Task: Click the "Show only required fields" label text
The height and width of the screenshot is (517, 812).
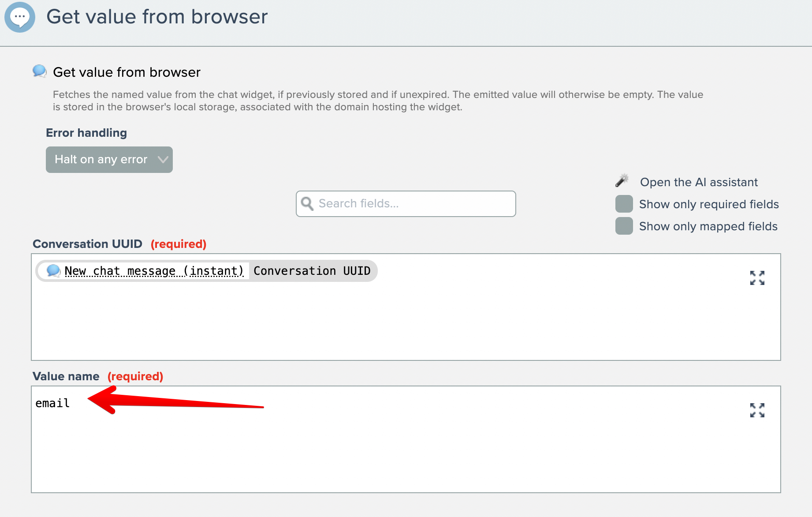Action: pos(709,204)
